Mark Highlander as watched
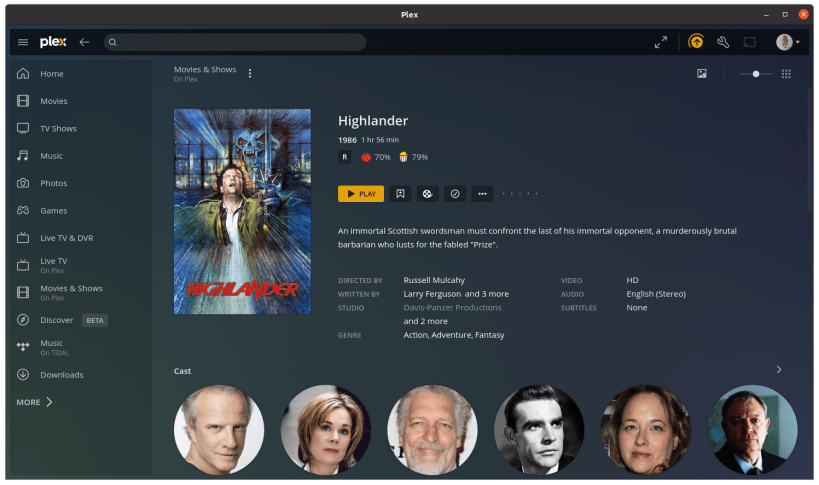The height and width of the screenshot is (485, 819). click(x=455, y=194)
